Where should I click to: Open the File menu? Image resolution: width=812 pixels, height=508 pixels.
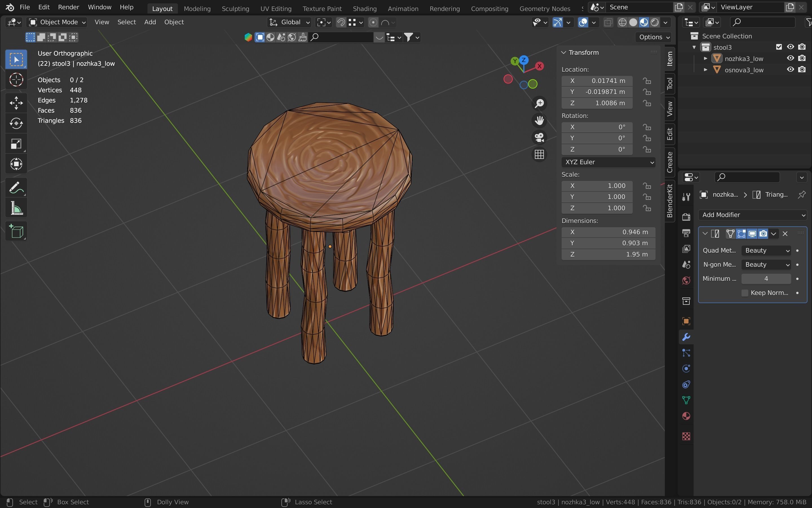tap(25, 7)
